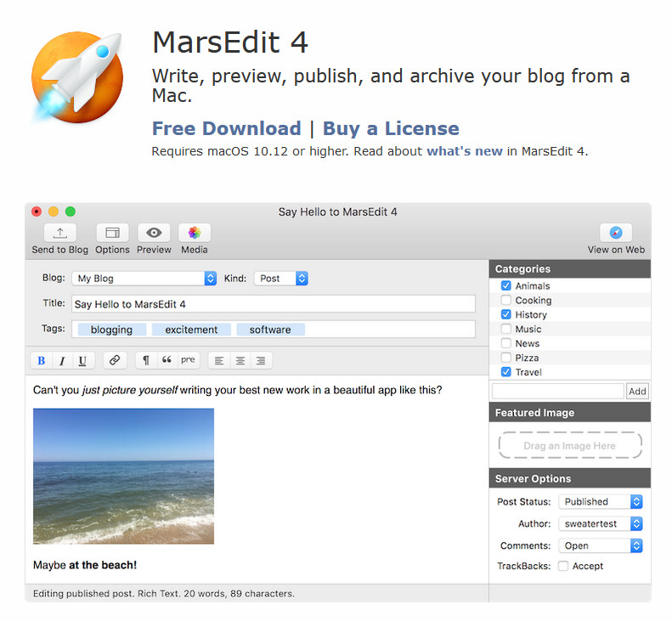Close the window with the red button
This screenshot has width=672, height=621.
pos(37,212)
